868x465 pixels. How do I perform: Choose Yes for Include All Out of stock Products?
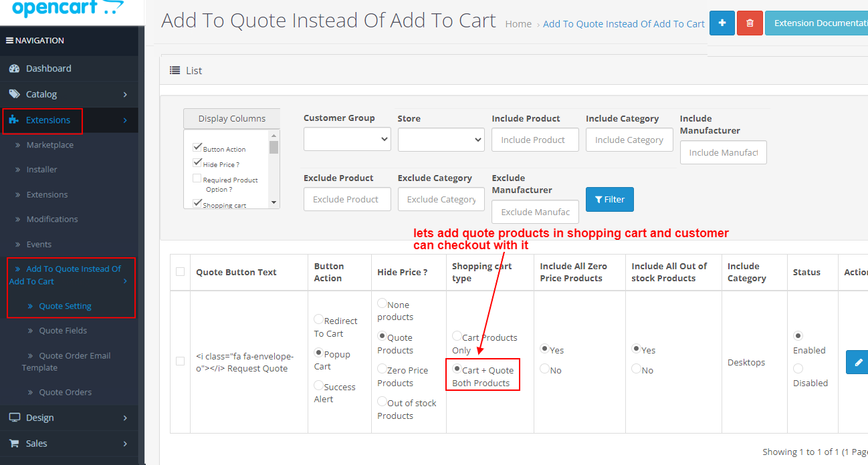click(x=636, y=349)
